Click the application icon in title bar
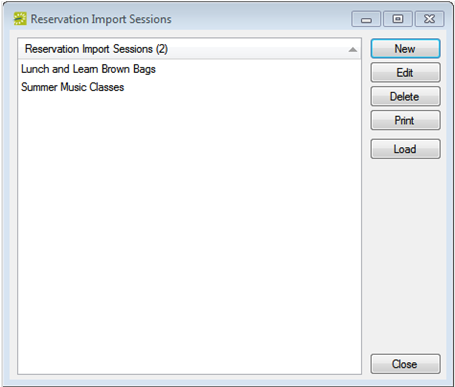The height and width of the screenshot is (387, 455). 20,19
